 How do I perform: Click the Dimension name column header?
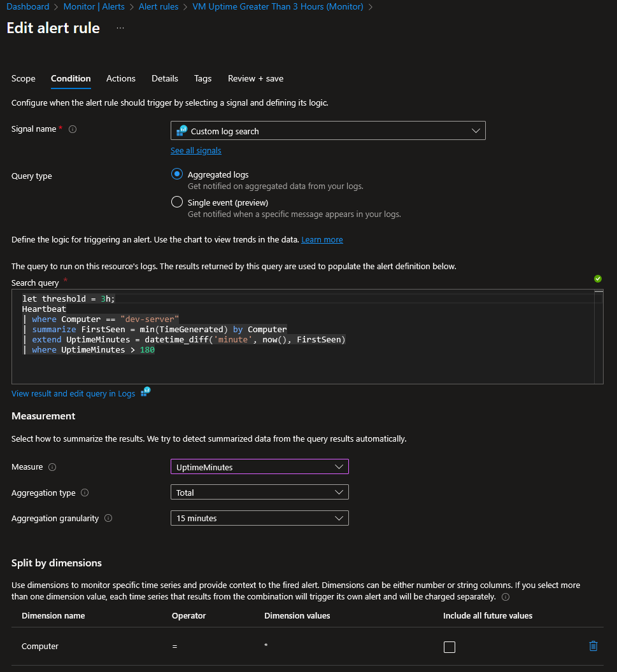(x=53, y=616)
